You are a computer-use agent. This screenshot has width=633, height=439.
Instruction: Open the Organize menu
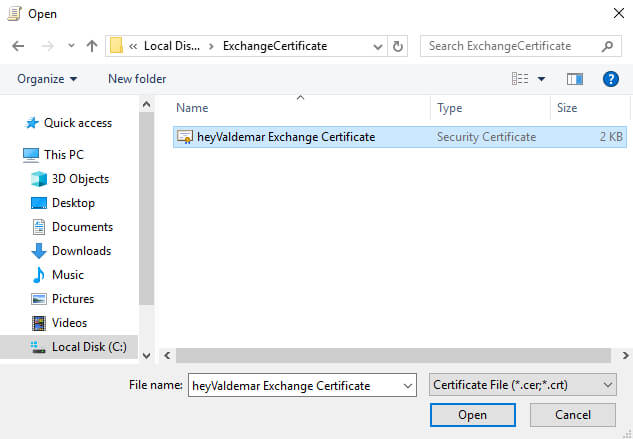coord(47,79)
